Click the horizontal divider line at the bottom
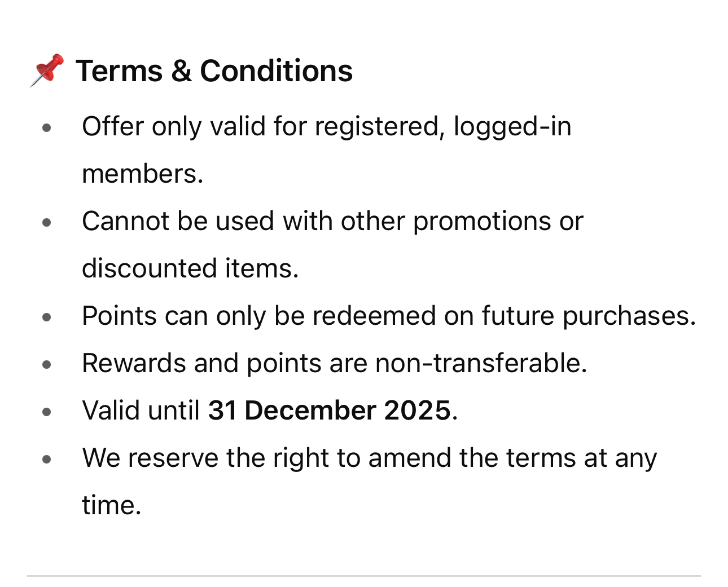728x587 pixels. point(364,576)
